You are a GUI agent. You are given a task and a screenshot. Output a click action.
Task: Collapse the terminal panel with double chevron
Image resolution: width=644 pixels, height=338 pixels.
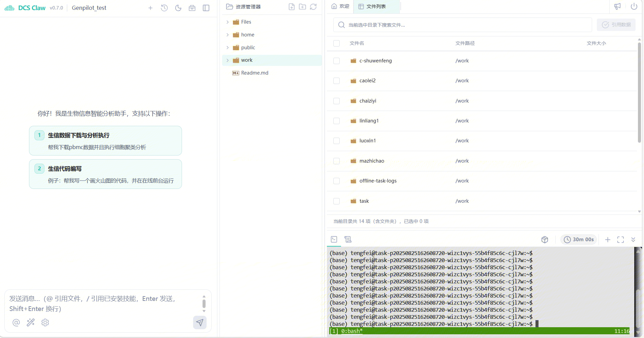[x=633, y=240]
